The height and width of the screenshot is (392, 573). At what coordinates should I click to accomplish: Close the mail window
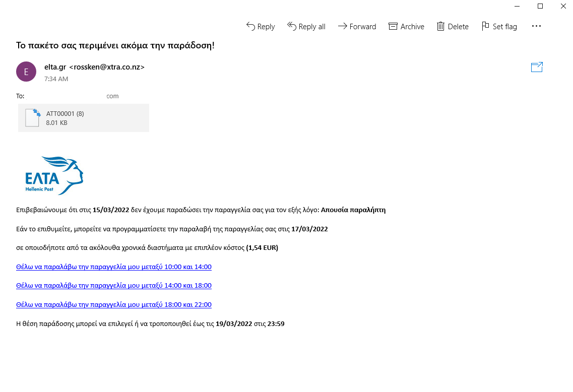[x=563, y=6]
